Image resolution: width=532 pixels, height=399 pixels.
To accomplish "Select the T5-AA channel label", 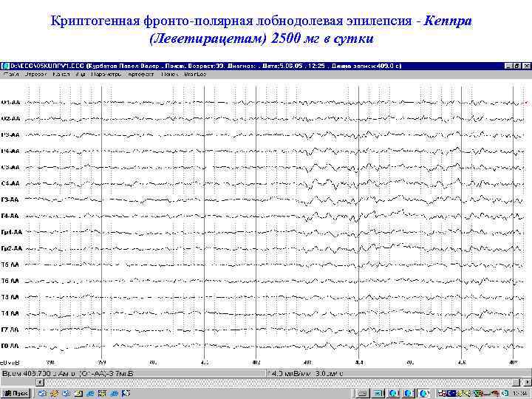I will [x=10, y=265].
